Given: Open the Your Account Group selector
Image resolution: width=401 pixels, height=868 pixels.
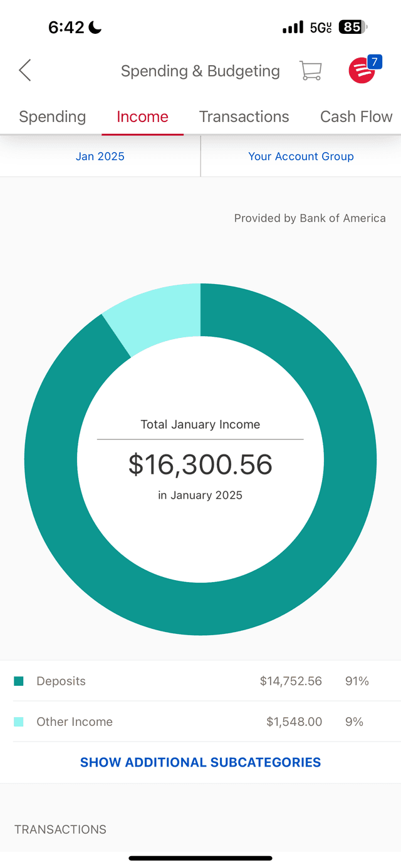Looking at the screenshot, I should (301, 156).
